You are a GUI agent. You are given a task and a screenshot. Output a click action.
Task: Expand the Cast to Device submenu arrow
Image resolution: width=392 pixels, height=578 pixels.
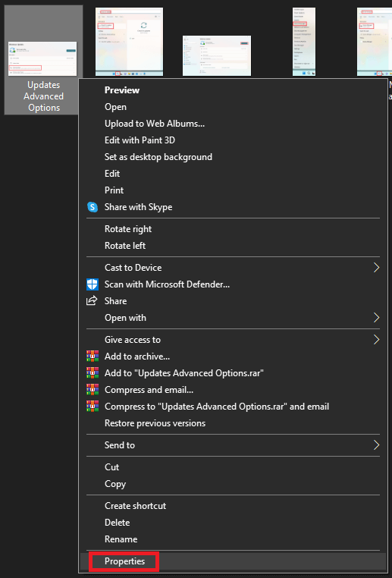click(376, 268)
